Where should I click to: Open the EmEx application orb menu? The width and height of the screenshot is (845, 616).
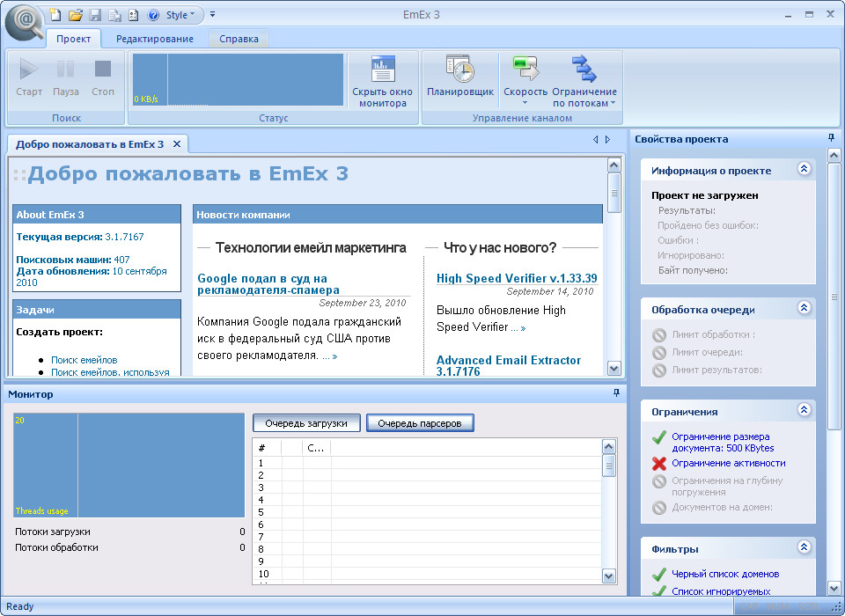click(x=25, y=21)
